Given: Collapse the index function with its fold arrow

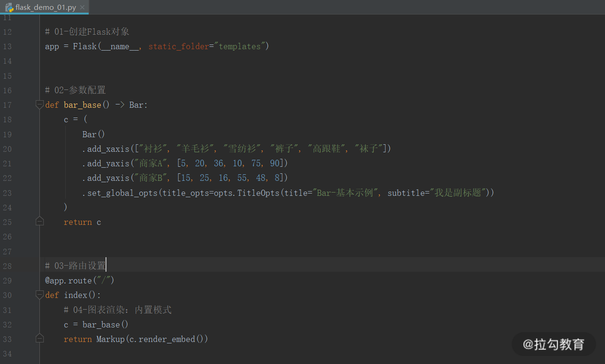Looking at the screenshot, I should 39,295.
